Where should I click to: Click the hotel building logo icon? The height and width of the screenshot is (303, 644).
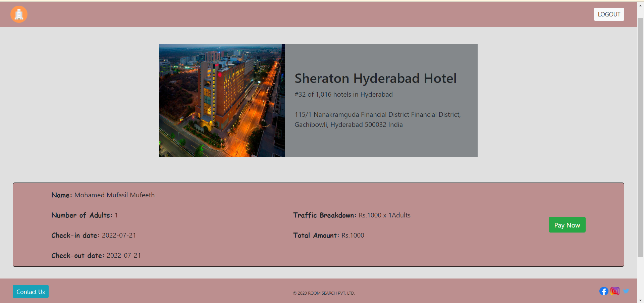pyautogui.click(x=19, y=14)
